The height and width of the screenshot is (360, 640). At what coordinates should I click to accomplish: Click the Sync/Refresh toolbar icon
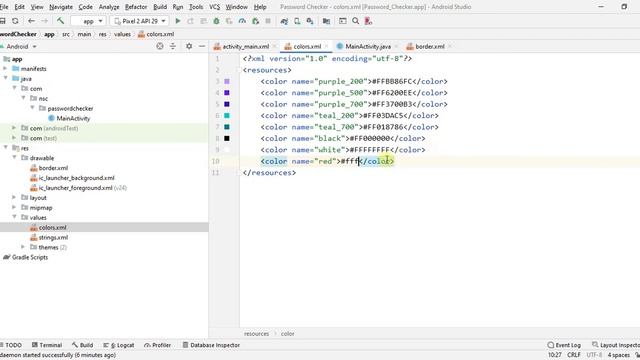15,21
